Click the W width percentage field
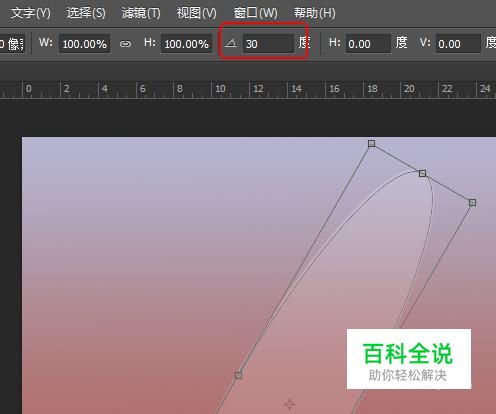 point(85,44)
